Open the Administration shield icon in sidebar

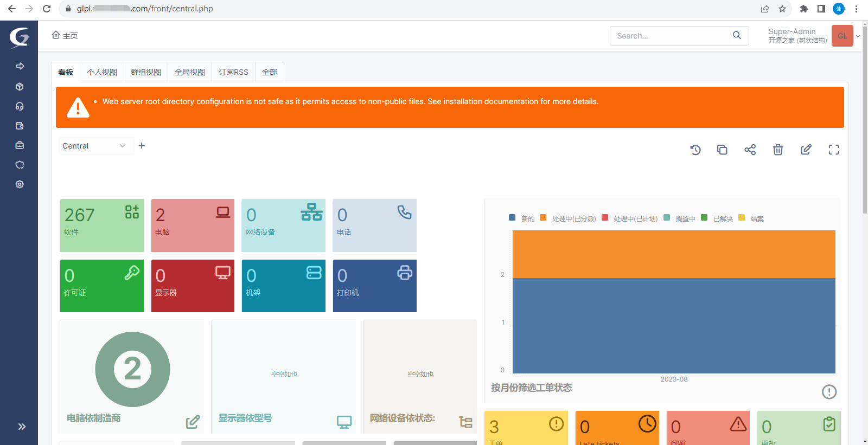20,165
